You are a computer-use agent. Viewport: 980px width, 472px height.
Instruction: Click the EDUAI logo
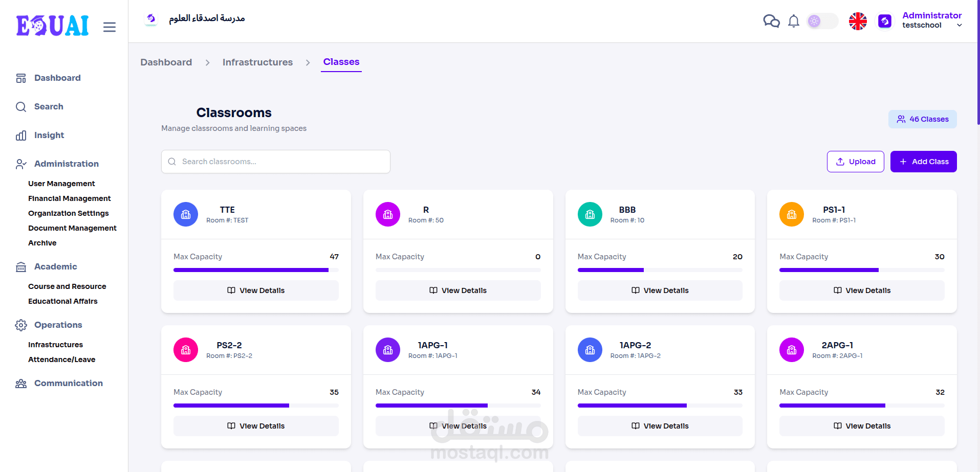coord(52,26)
